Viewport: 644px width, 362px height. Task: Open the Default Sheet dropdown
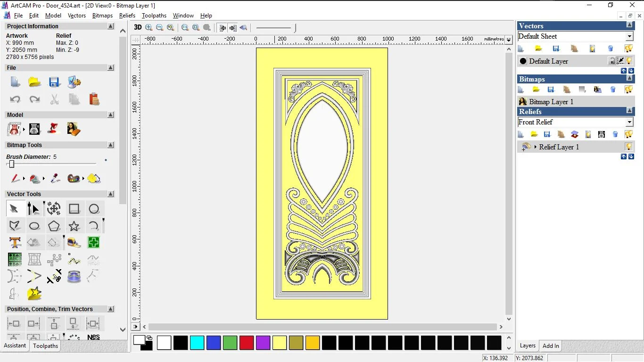click(629, 36)
